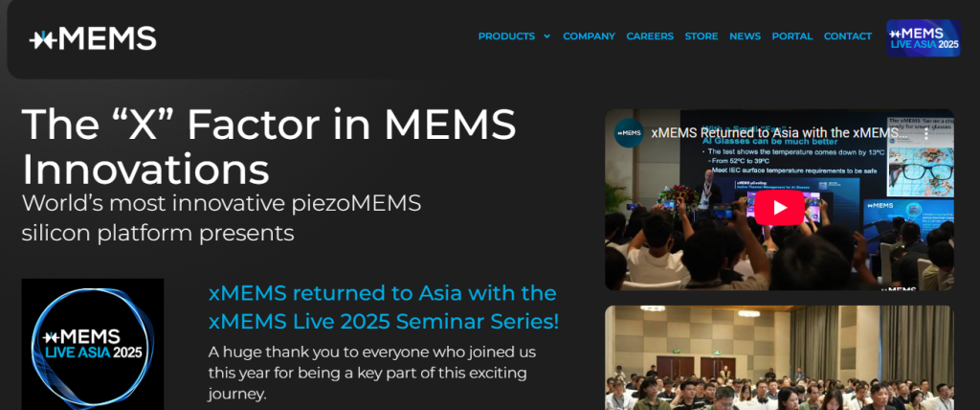Click the circular xMEMS Live Asia 2025 image
980x410 pixels.
93,345
